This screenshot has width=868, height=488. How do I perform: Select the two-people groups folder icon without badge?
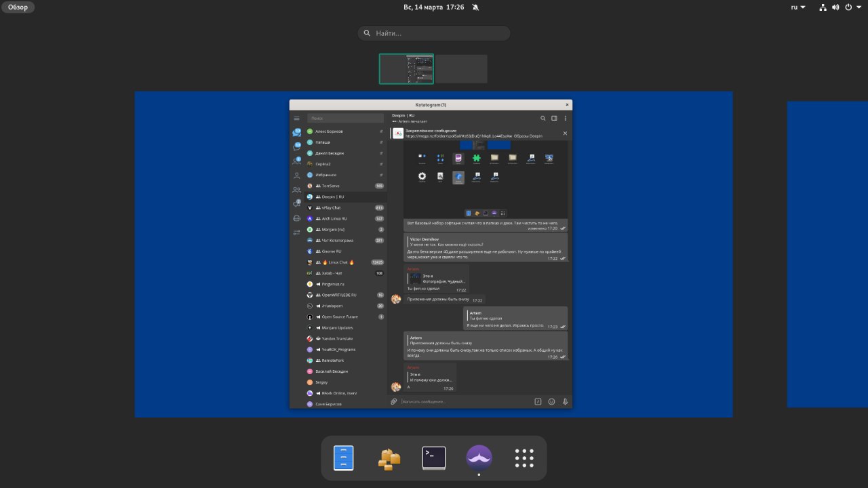click(x=296, y=190)
